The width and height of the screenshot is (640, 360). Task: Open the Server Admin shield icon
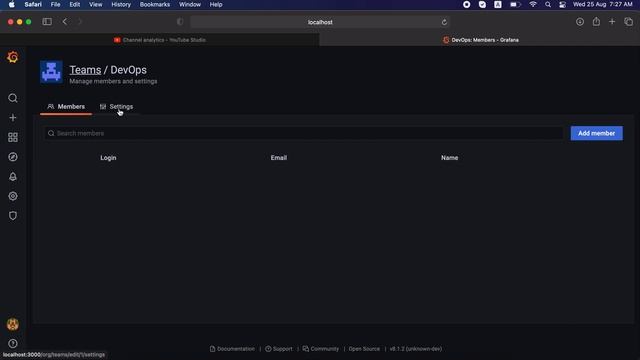point(13,216)
